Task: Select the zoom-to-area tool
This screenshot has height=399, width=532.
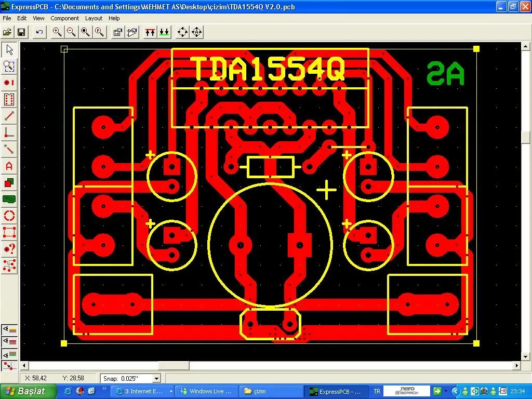Action: click(9, 66)
